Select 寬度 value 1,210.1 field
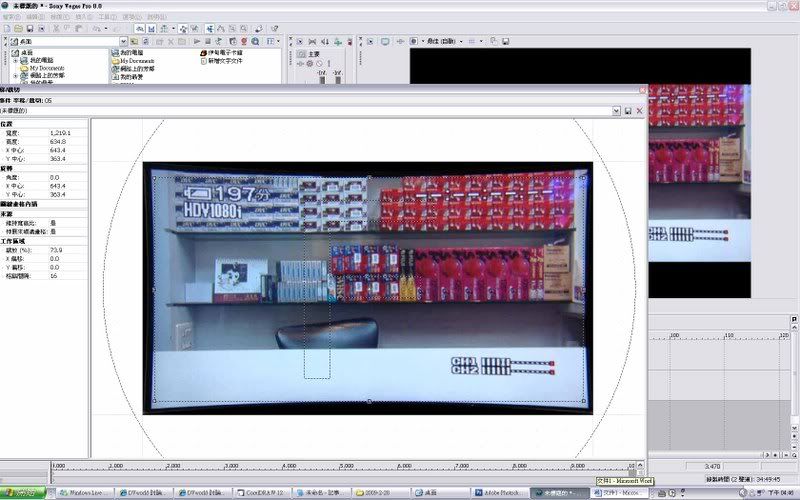The image size is (800, 500). tap(68, 133)
